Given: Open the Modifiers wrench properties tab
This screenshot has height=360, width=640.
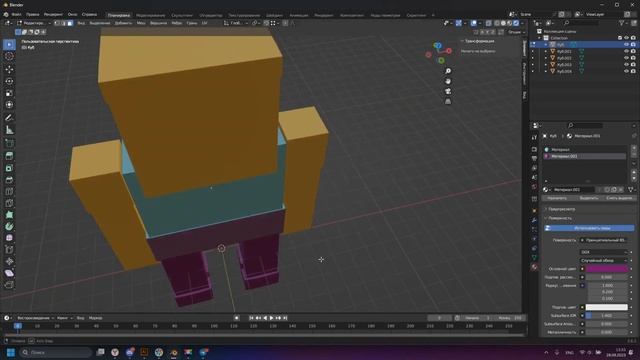Looking at the screenshot, I should pos(534,220).
